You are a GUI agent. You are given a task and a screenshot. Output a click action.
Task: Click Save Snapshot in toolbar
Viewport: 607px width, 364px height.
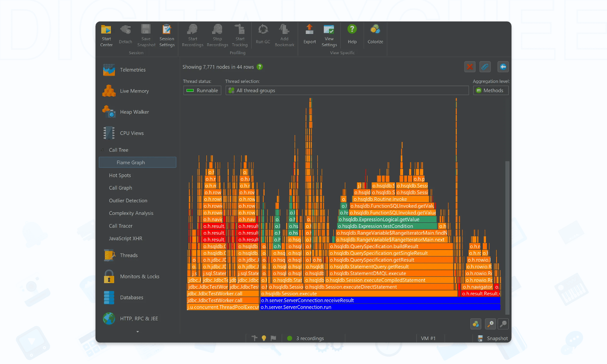point(146,36)
